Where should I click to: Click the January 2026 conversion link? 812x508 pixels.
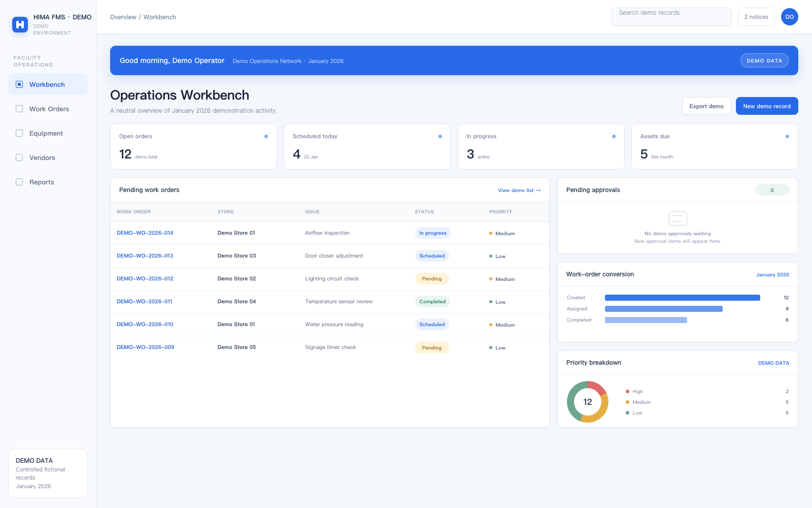[x=772, y=275]
